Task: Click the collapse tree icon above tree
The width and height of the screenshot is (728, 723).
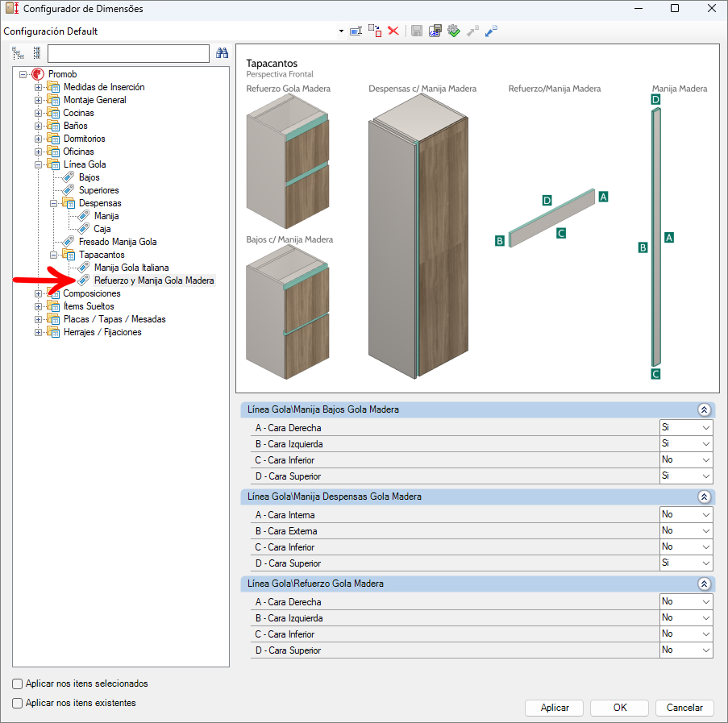Action: click(37, 53)
